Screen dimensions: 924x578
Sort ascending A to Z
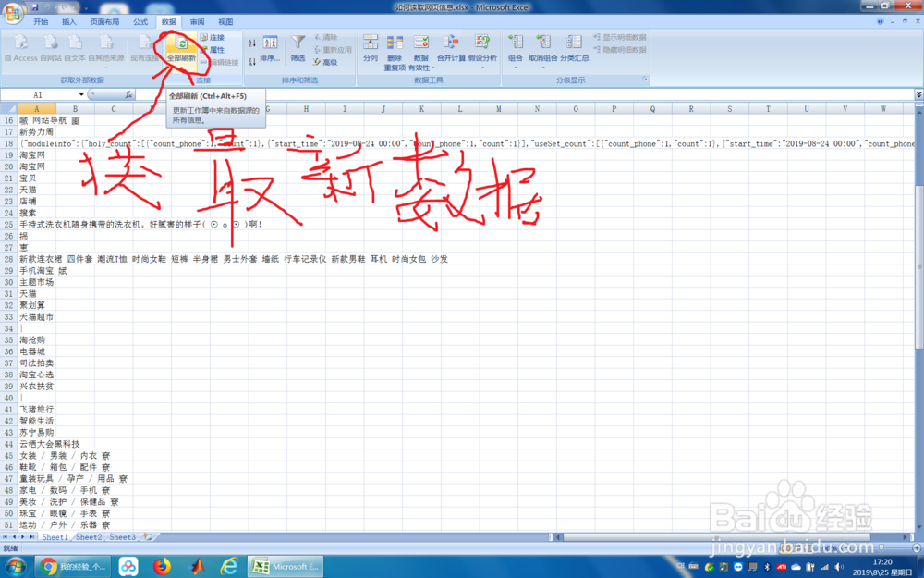click(251, 43)
